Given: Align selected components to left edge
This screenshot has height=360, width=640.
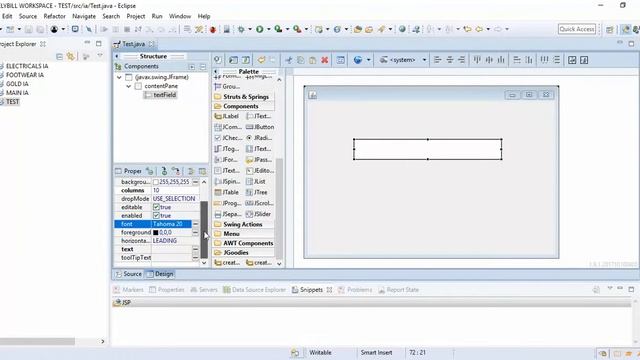Looking at the screenshot, I should coord(438,60).
